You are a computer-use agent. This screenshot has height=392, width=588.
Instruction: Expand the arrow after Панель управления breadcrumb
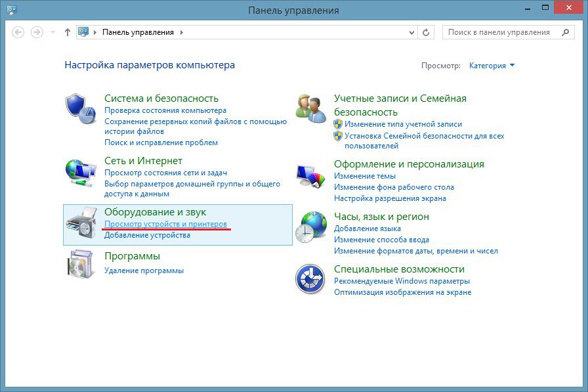point(182,32)
